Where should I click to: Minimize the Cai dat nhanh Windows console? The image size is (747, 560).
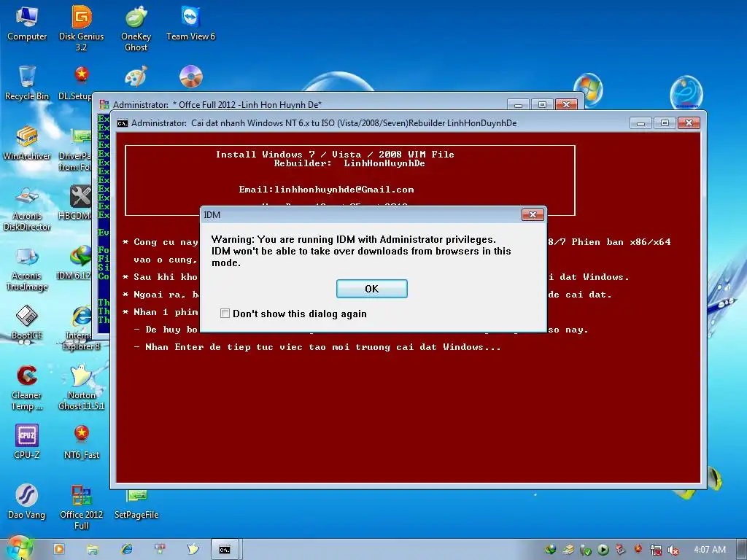(640, 122)
